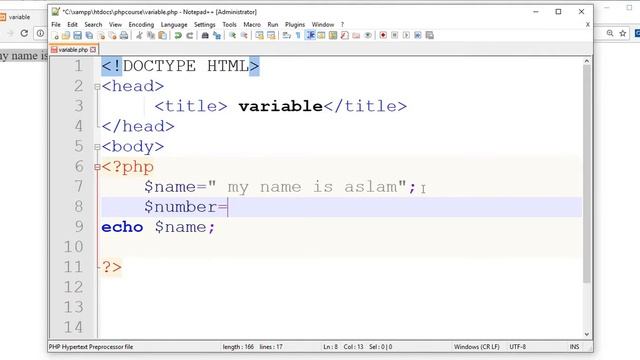Click the vertical scrollbar thumb in editor
The width and height of the screenshot is (640, 360).
point(587,174)
